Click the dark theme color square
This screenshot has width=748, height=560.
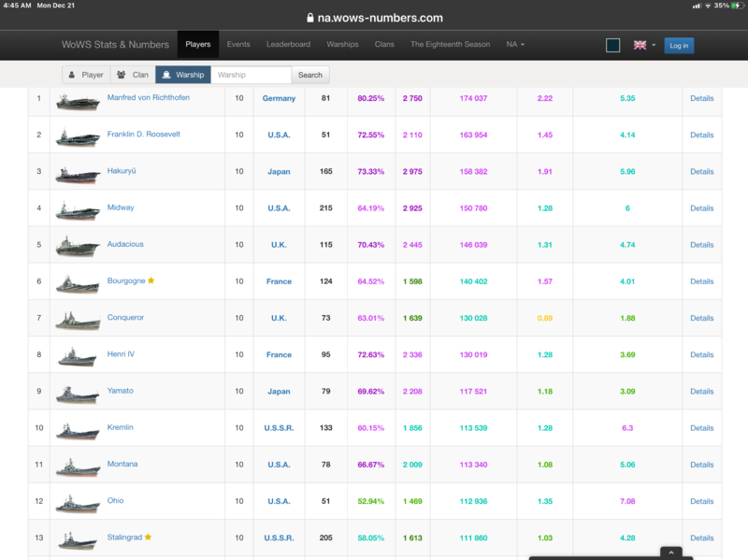[612, 45]
